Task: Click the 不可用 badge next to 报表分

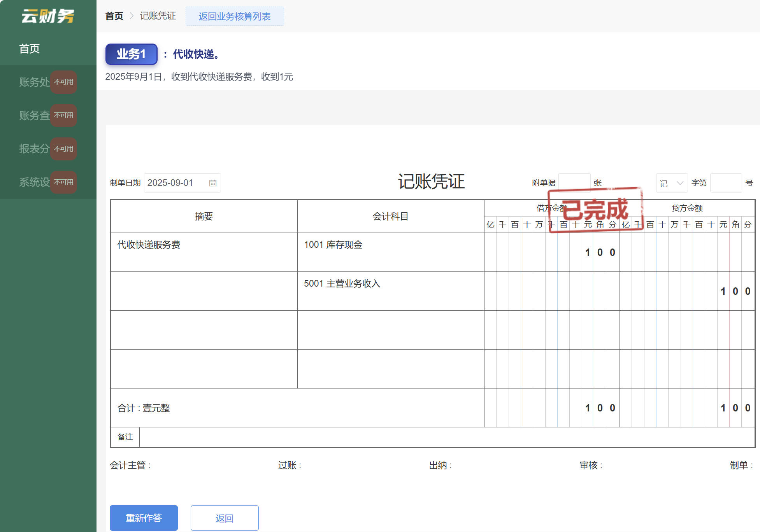Action: point(63,149)
